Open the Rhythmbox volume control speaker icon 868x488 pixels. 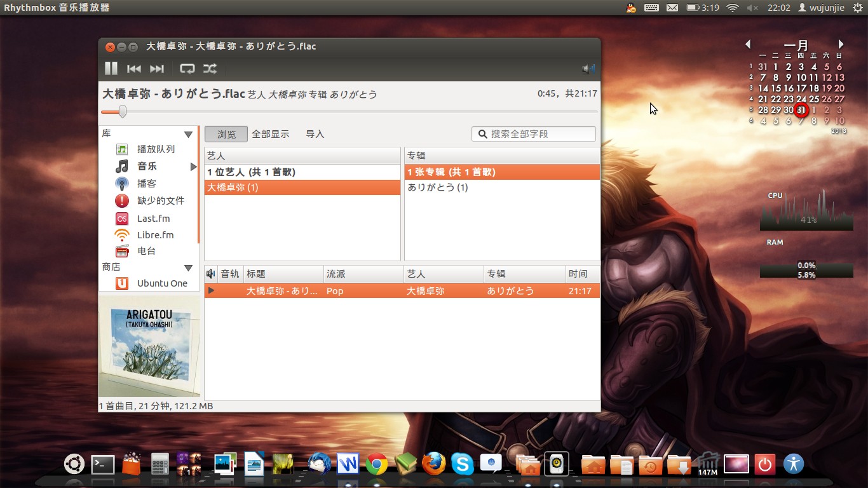tap(589, 69)
